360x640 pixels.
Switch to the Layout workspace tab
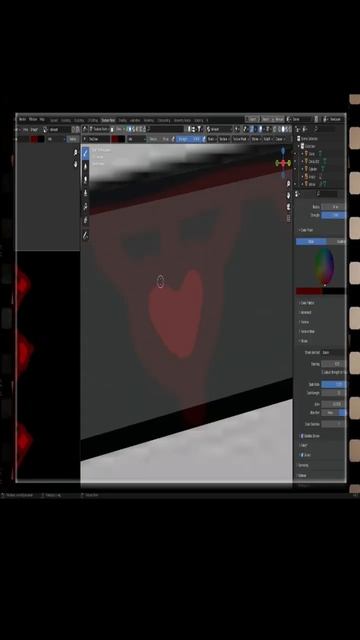tap(53, 120)
